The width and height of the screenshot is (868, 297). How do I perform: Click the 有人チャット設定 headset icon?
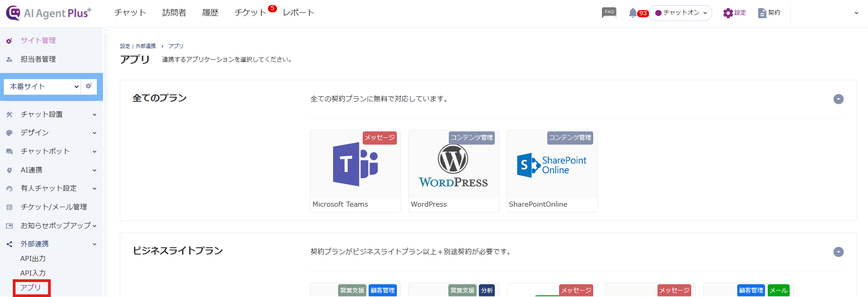[x=9, y=188]
